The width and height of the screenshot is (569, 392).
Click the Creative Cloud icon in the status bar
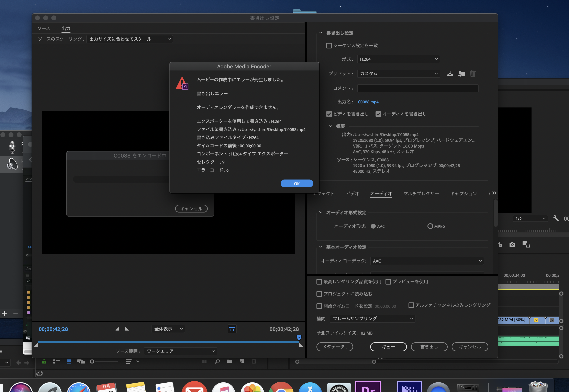(40, 373)
